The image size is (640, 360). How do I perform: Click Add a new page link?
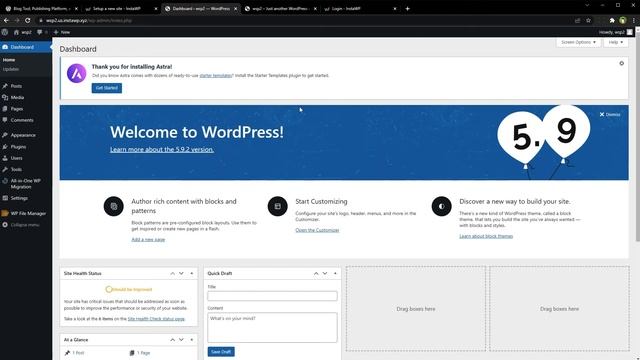pyautogui.click(x=148, y=240)
